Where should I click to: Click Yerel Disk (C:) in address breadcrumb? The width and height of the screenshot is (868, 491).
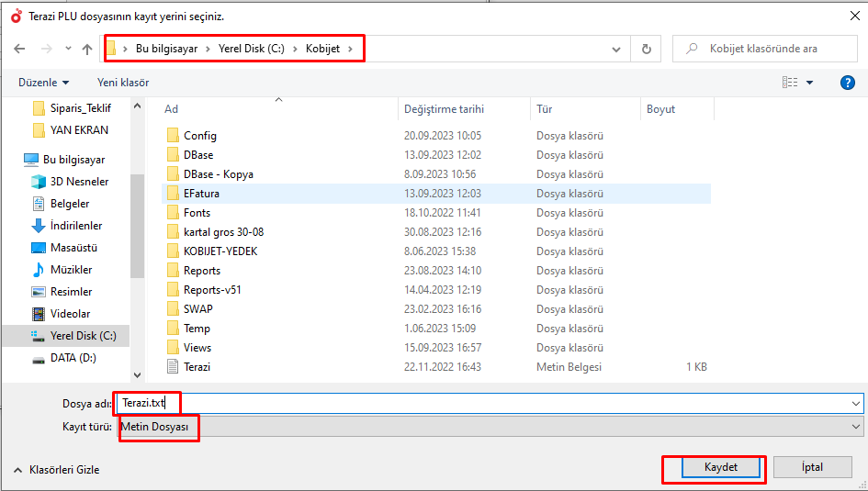click(252, 49)
